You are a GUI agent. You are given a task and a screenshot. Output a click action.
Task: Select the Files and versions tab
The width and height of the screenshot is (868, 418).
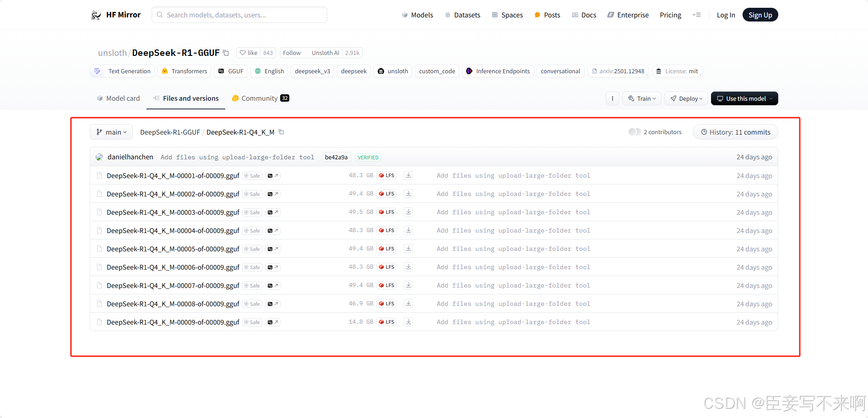186,98
